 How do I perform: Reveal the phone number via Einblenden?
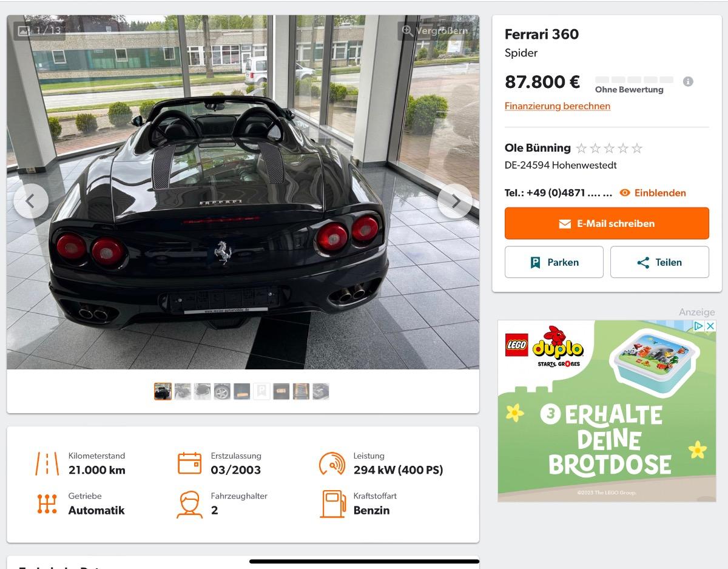653,193
